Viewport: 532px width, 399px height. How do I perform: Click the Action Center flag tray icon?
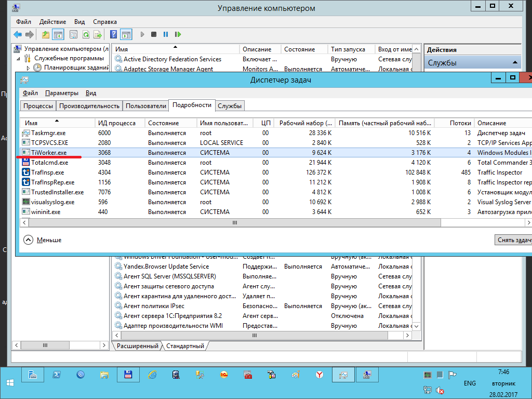tap(452, 375)
